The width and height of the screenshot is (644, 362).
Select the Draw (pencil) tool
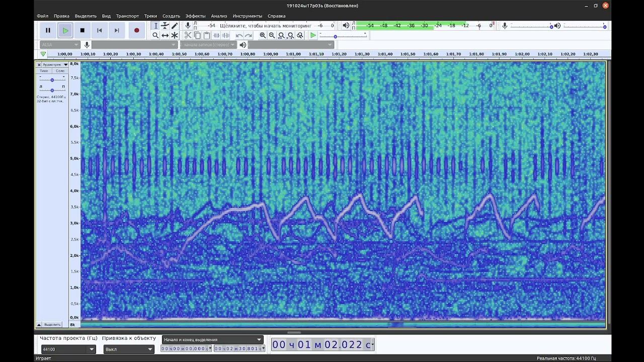[175, 26]
